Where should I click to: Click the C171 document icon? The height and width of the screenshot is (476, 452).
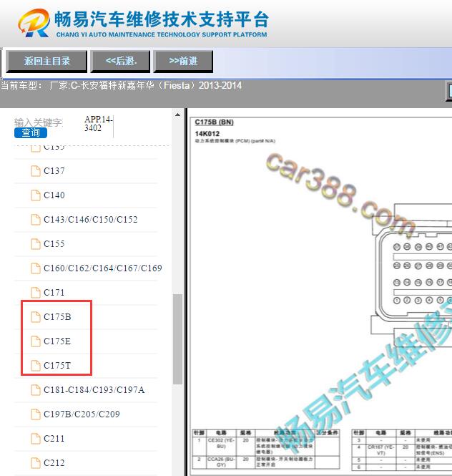point(36,292)
